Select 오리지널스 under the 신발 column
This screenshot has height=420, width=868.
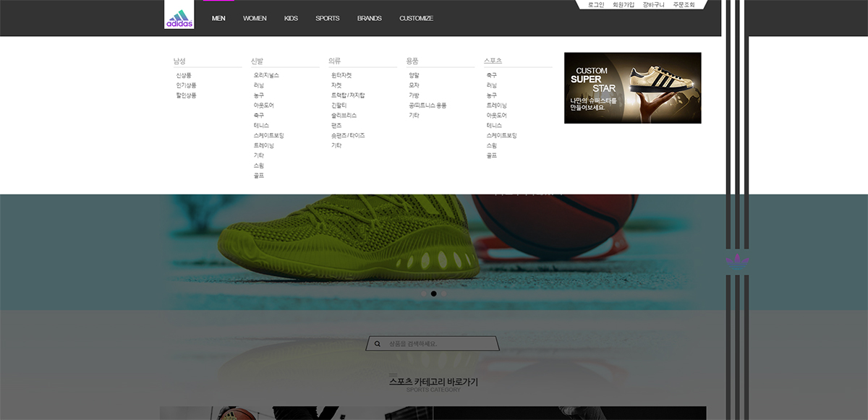click(265, 75)
